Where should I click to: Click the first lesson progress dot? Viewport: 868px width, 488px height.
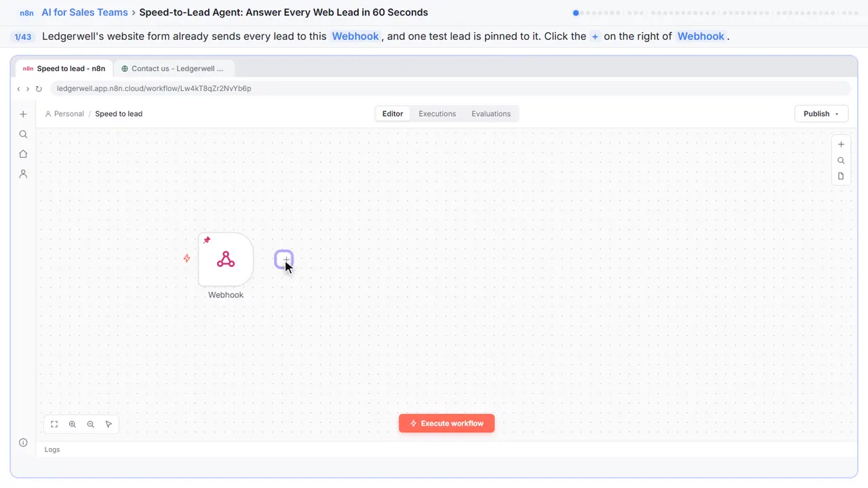(576, 12)
